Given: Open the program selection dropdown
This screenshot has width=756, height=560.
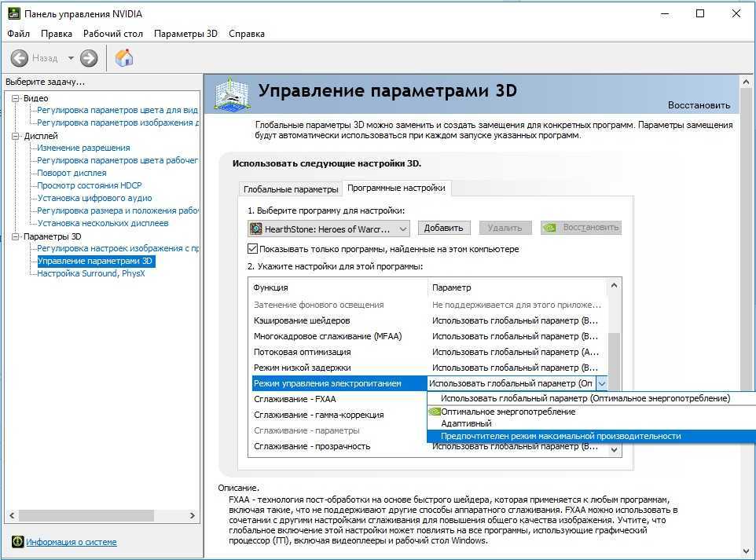Looking at the screenshot, I should pyautogui.click(x=402, y=229).
